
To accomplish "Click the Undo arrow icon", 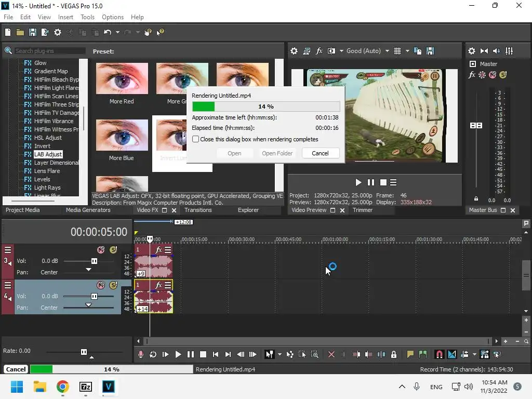I will coord(108,32).
